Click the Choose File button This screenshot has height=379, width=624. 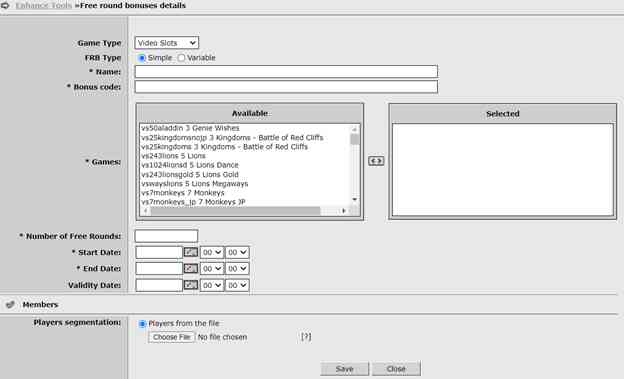pyautogui.click(x=172, y=337)
